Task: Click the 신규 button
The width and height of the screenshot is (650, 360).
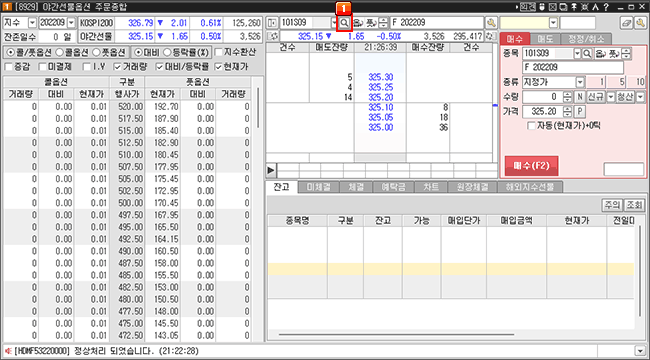Action: click(x=596, y=97)
